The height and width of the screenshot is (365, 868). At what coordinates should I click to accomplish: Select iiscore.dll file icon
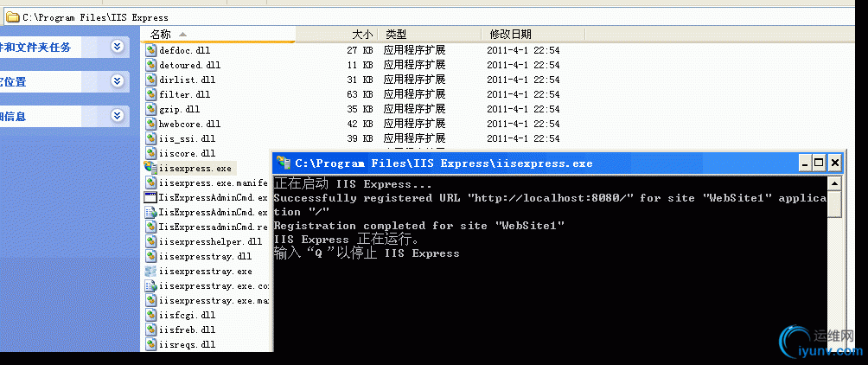(150, 153)
